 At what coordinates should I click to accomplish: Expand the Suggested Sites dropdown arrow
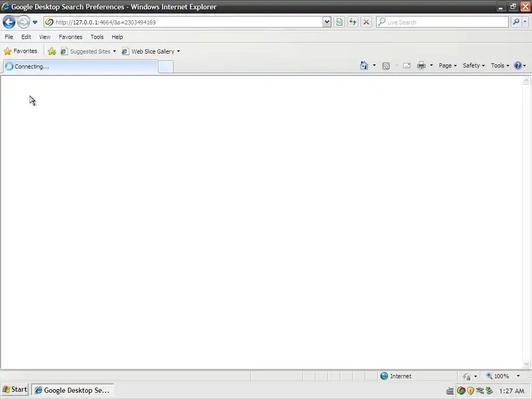click(x=114, y=51)
